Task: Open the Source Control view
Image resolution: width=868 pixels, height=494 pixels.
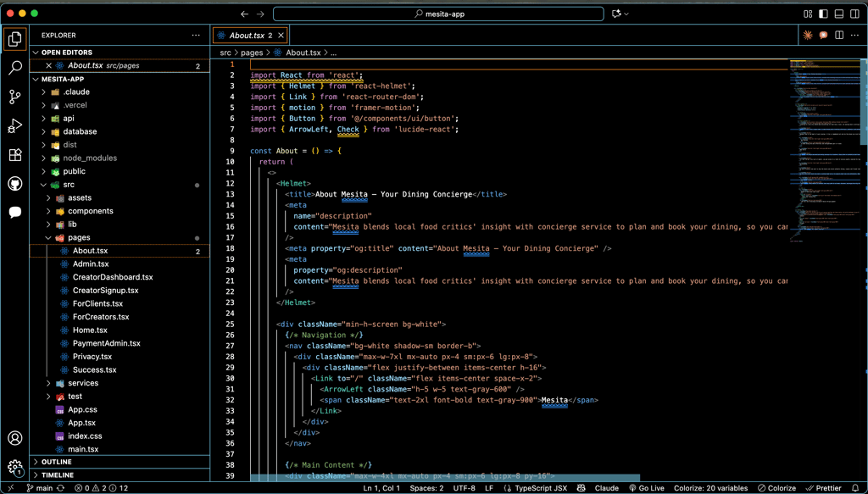Action: (x=15, y=97)
